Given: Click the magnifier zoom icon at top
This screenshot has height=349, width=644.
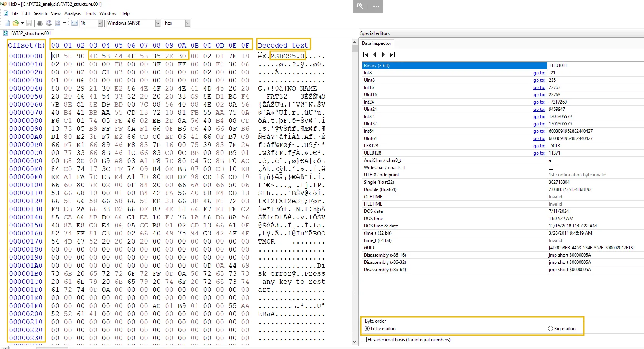Looking at the screenshot, I should (x=360, y=6).
